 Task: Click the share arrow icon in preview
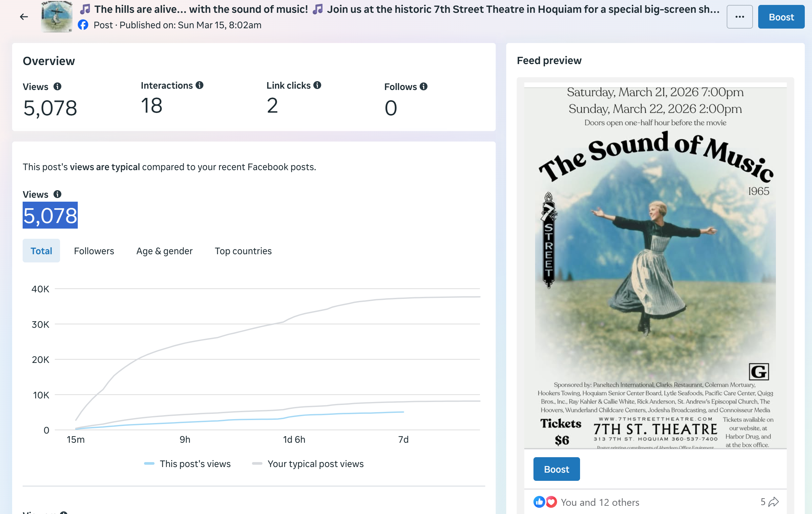coord(773,502)
